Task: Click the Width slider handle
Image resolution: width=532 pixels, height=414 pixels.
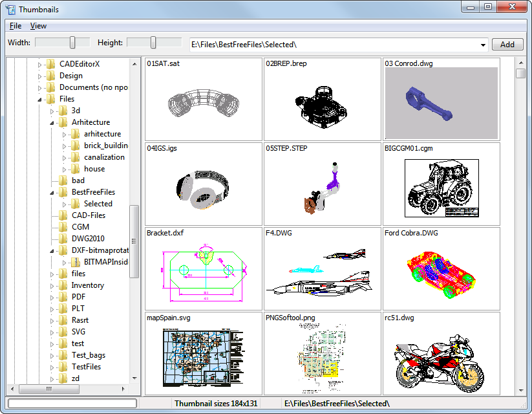Action: [x=73, y=43]
